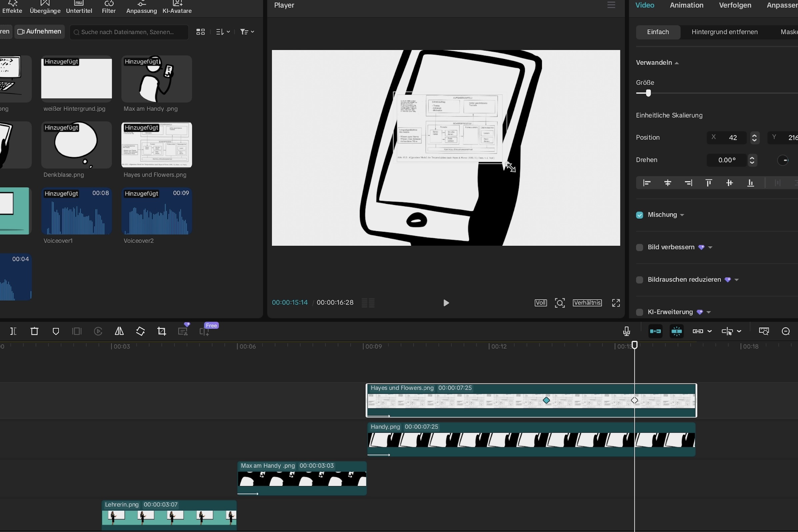This screenshot has height=532, width=798.
Task: Click the split clip tool icon
Action: click(x=13, y=331)
